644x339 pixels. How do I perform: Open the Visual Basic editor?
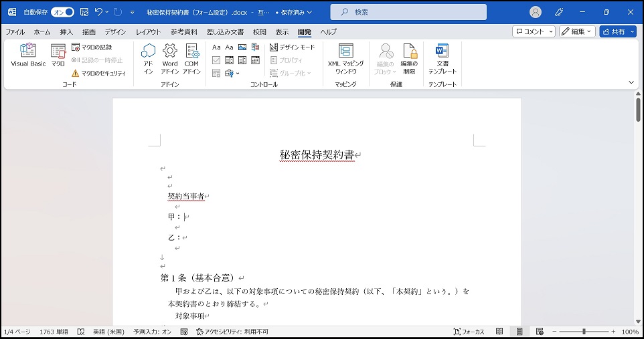click(28, 55)
